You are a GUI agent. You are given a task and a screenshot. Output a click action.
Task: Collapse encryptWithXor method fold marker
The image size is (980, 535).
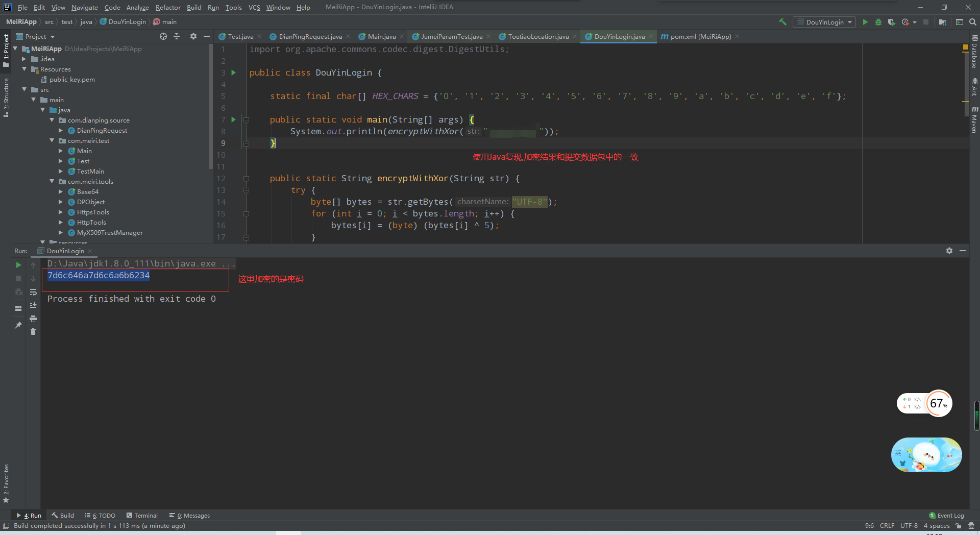[246, 179]
